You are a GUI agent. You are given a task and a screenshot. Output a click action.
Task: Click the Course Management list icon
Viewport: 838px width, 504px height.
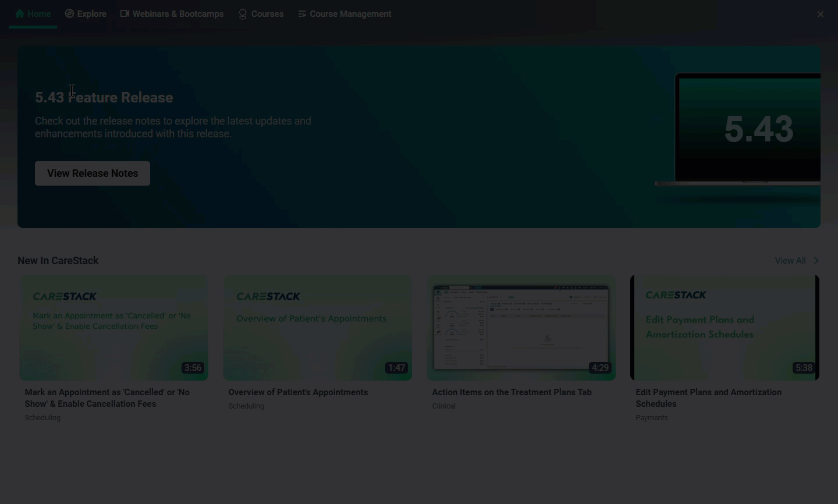(x=302, y=14)
